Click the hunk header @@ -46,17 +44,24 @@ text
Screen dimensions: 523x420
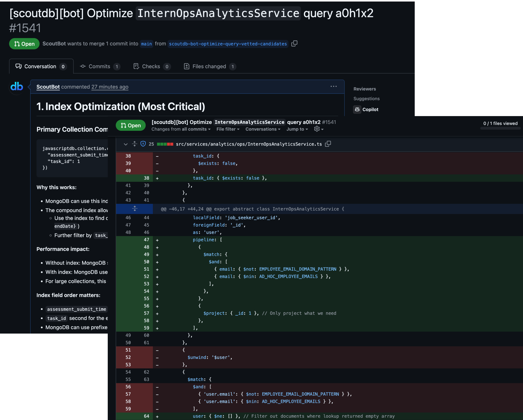click(x=252, y=209)
